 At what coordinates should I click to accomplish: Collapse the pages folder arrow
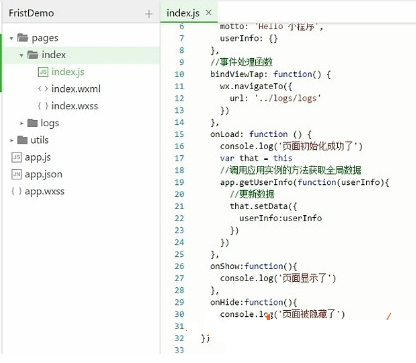[11, 38]
